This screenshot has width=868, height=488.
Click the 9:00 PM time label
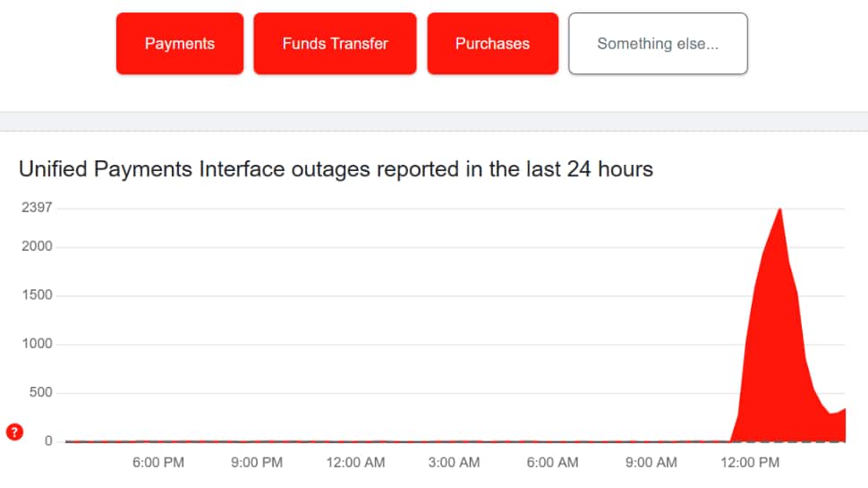pyautogui.click(x=257, y=462)
